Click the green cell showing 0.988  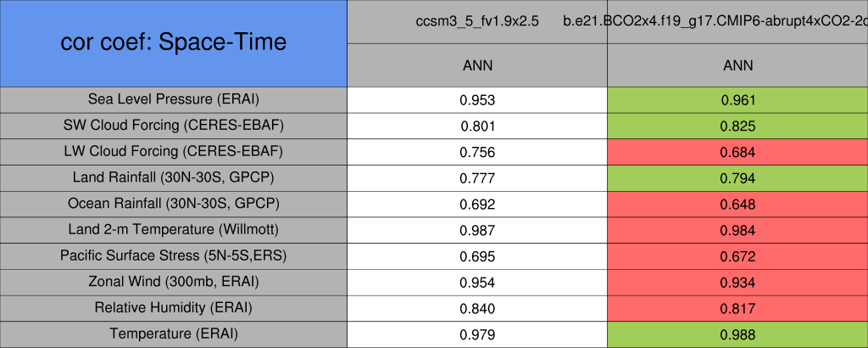737,334
